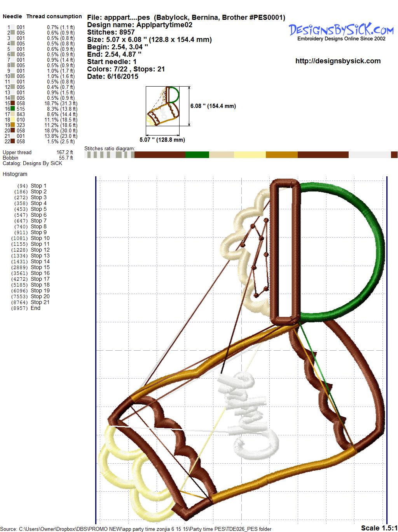This screenshot has width=398, height=532.
Task: Pick the pale yellow swatch for needle 18
Action: (x=13, y=120)
